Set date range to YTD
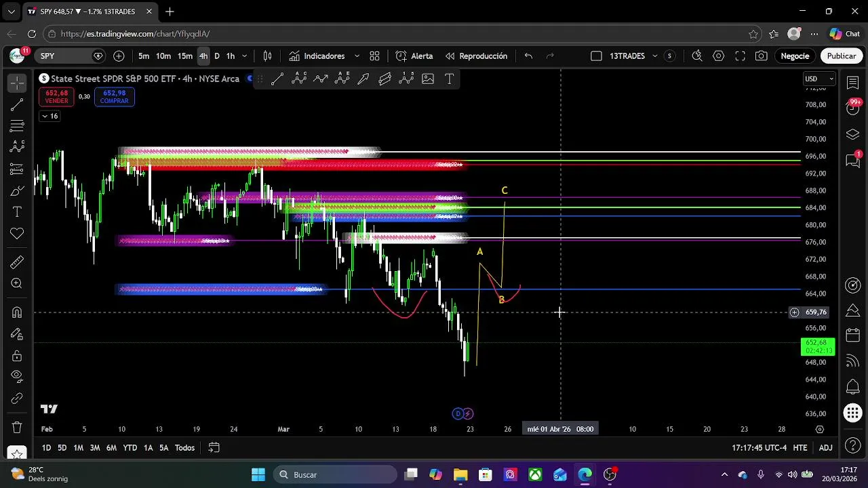The image size is (868, 488). [130, 448]
